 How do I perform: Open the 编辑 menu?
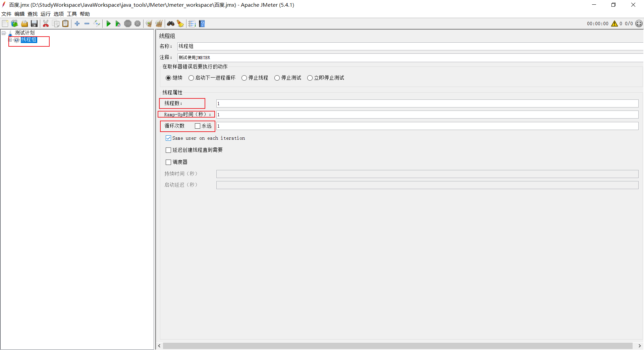19,14
